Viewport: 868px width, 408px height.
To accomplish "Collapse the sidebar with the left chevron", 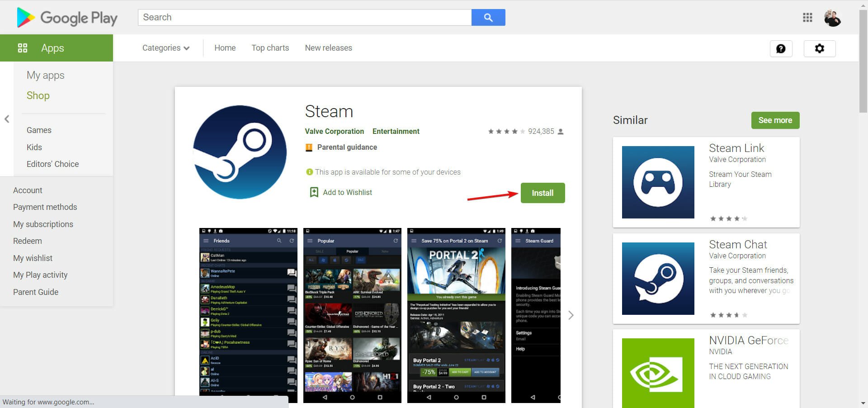I will coord(7,119).
